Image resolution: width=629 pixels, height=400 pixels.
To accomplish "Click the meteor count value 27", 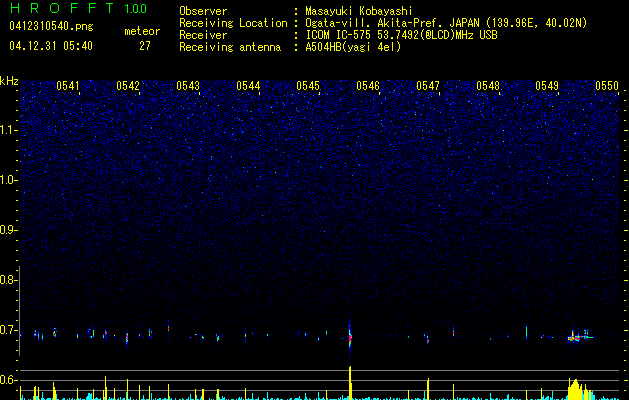I will pyautogui.click(x=145, y=46).
